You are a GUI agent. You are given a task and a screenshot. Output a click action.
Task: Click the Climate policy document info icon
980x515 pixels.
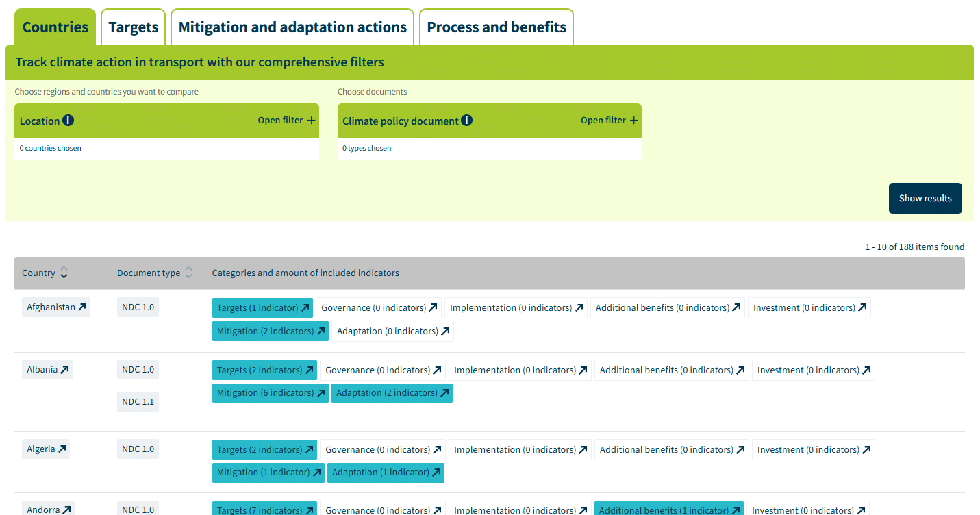(x=466, y=121)
